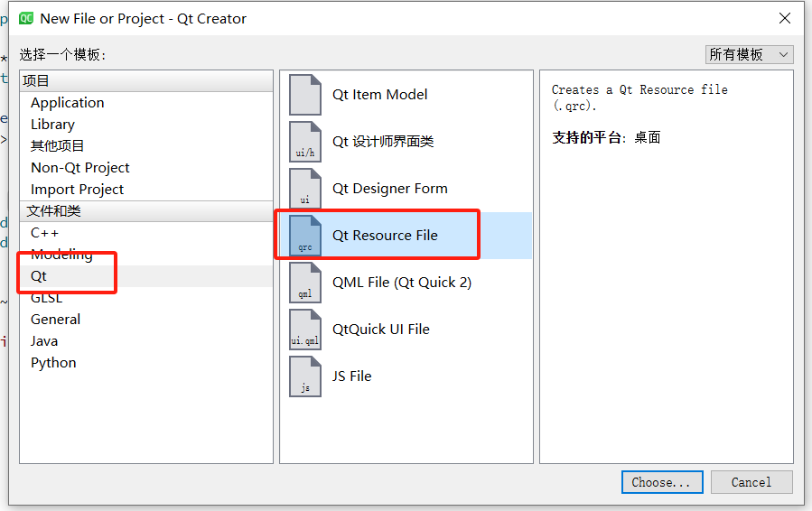The height and width of the screenshot is (511, 812).
Task: Click the ui/h designer class icon
Action: (x=305, y=142)
